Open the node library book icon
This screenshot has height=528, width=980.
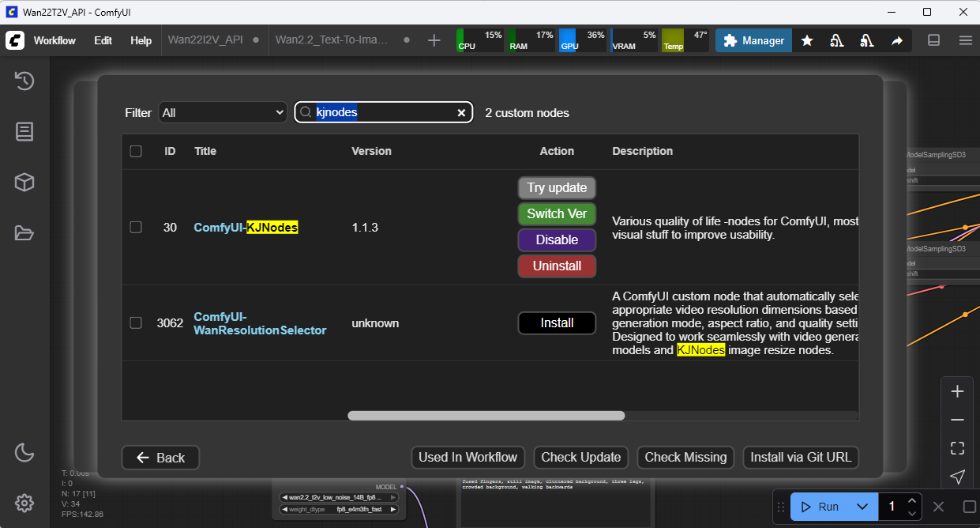point(24,131)
